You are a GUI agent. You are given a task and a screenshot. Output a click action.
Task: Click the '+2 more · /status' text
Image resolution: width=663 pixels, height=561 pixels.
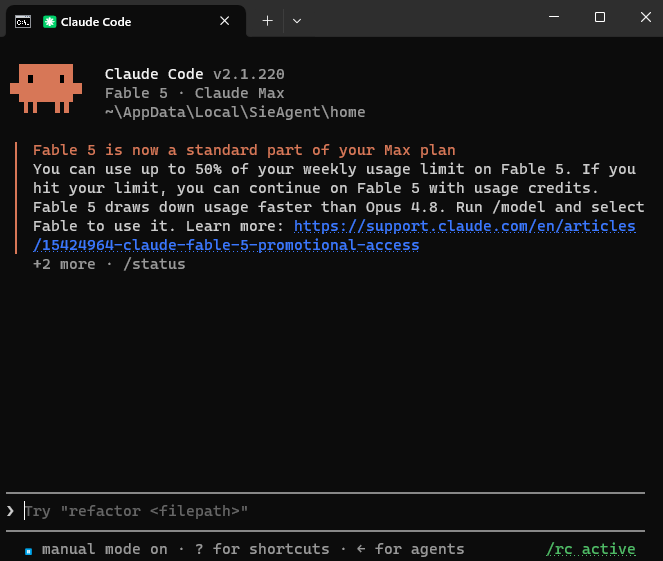109,264
